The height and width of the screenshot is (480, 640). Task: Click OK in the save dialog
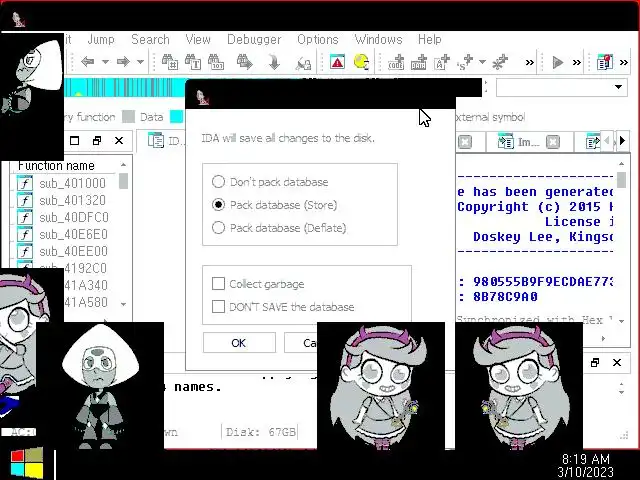(239, 343)
